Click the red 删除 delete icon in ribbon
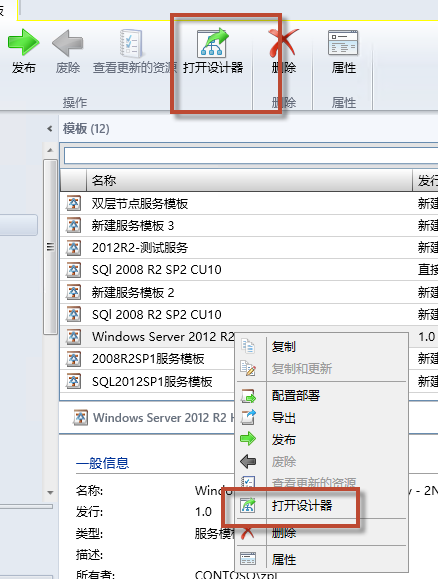The height and width of the screenshot is (579, 438). (x=283, y=43)
